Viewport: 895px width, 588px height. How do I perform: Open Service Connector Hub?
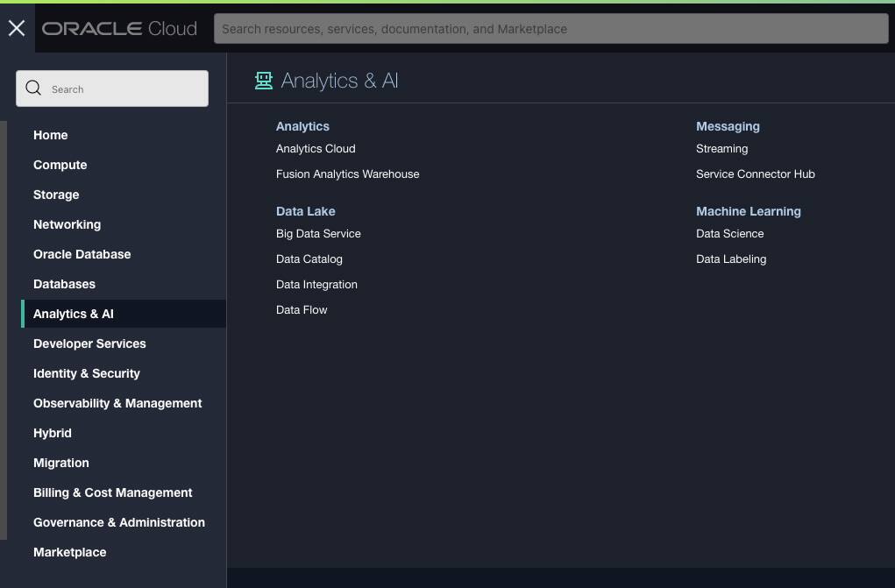(755, 174)
